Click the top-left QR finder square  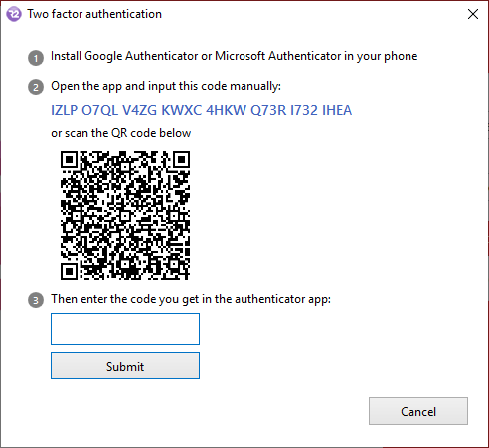pyautogui.click(x=69, y=160)
